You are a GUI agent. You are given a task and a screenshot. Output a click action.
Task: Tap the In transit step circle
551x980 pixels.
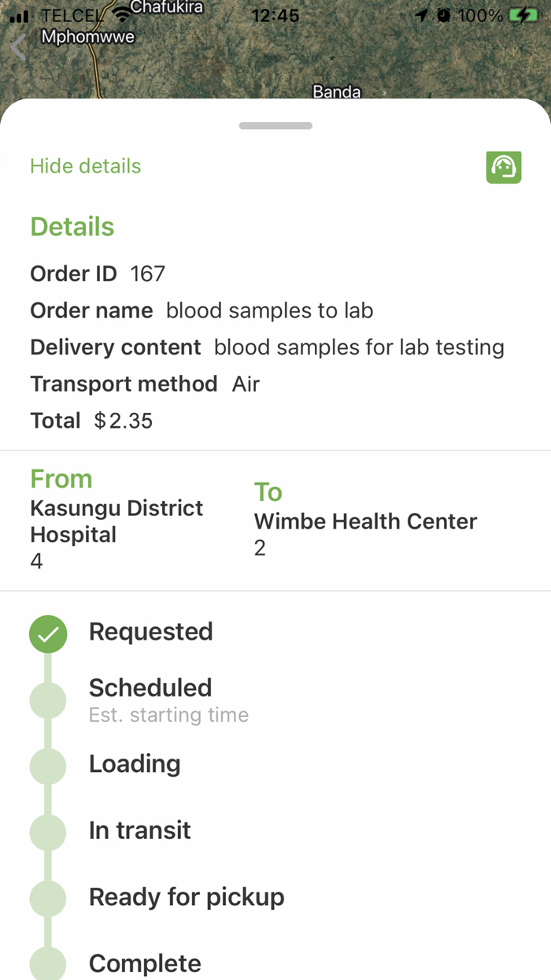(48, 831)
